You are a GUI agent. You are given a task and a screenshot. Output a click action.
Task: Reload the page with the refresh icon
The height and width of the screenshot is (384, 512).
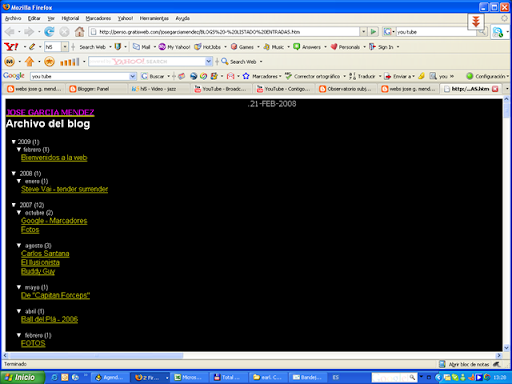pos(49,32)
